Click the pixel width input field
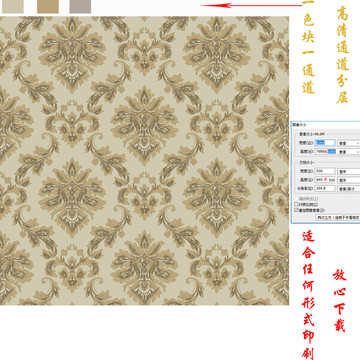360x360 pixels. point(325,143)
